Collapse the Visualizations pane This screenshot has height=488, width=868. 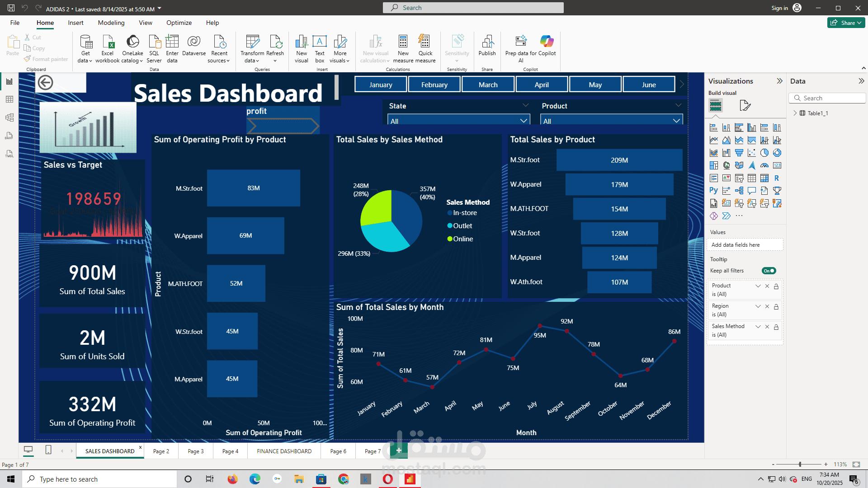[779, 81]
